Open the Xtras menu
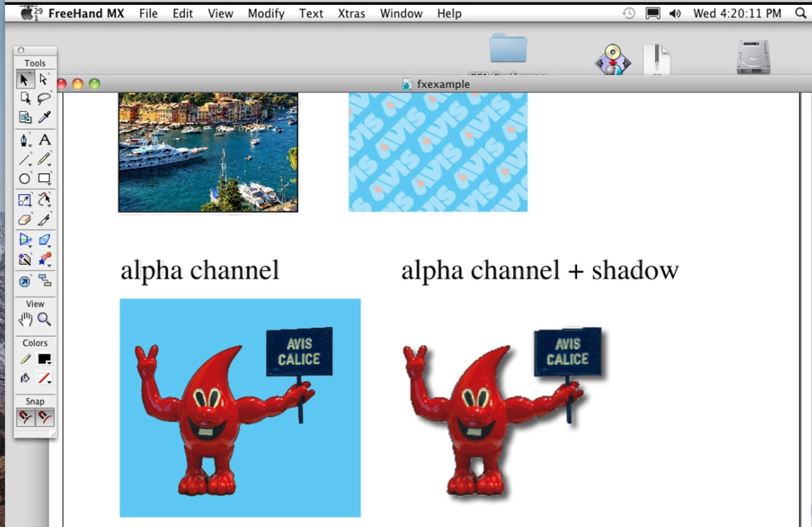This screenshot has height=527, width=812. point(351,14)
